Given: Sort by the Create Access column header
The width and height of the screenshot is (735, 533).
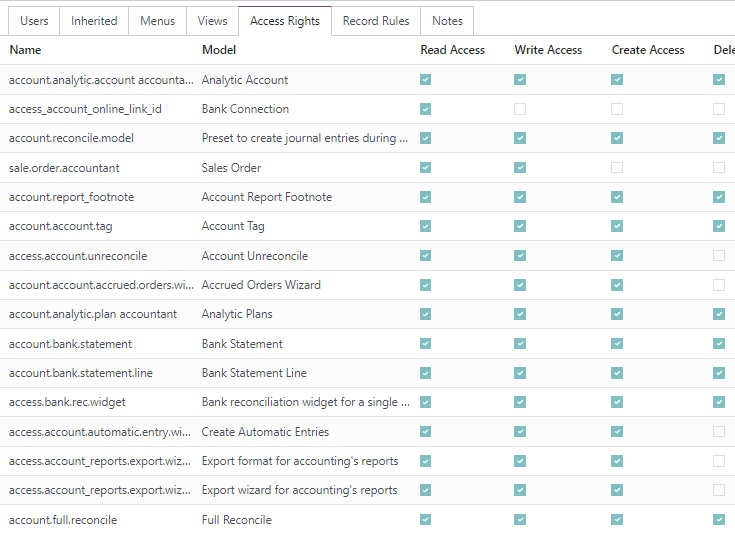Looking at the screenshot, I should (648, 50).
